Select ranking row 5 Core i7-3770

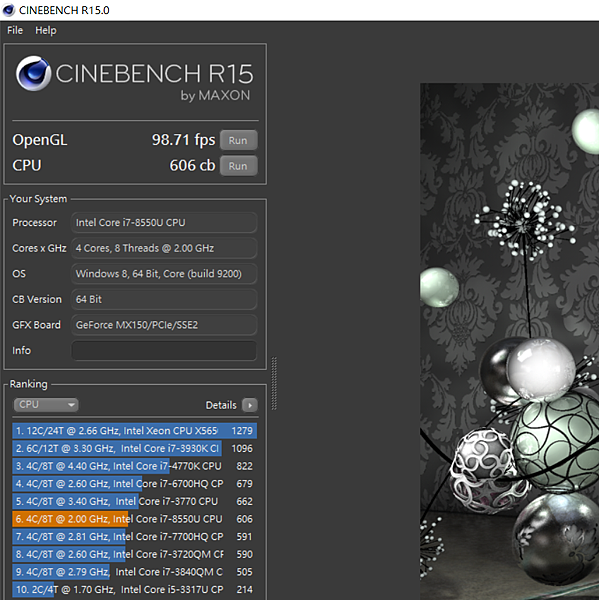pyautogui.click(x=134, y=501)
